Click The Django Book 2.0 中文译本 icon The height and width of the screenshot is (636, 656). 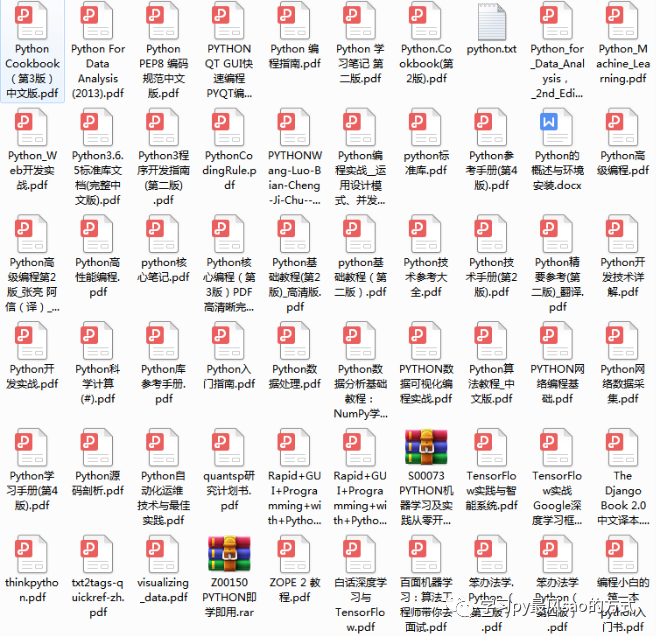pyautogui.click(x=623, y=447)
